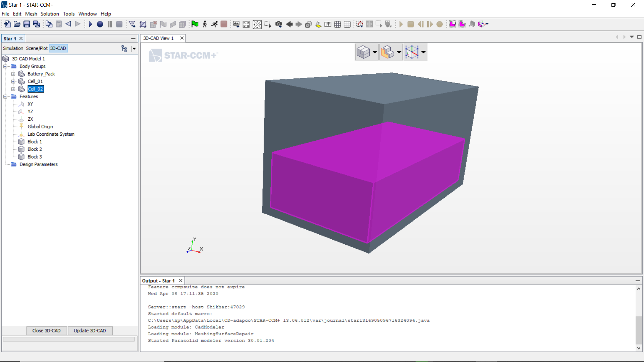Toggle the Scene/Plot tree view
This screenshot has height=362, width=644.
pos(37,48)
